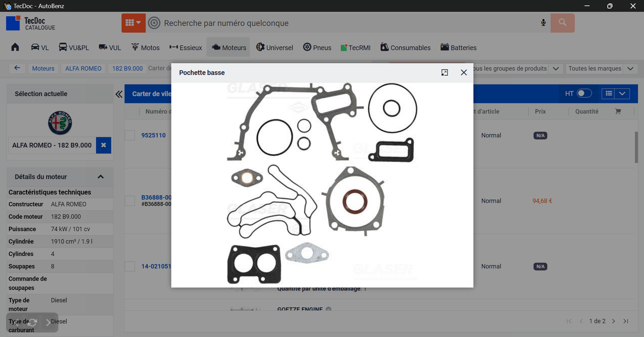This screenshot has height=337, width=644.
Task: Open the VU&PL trucks tab
Action: pos(74,48)
